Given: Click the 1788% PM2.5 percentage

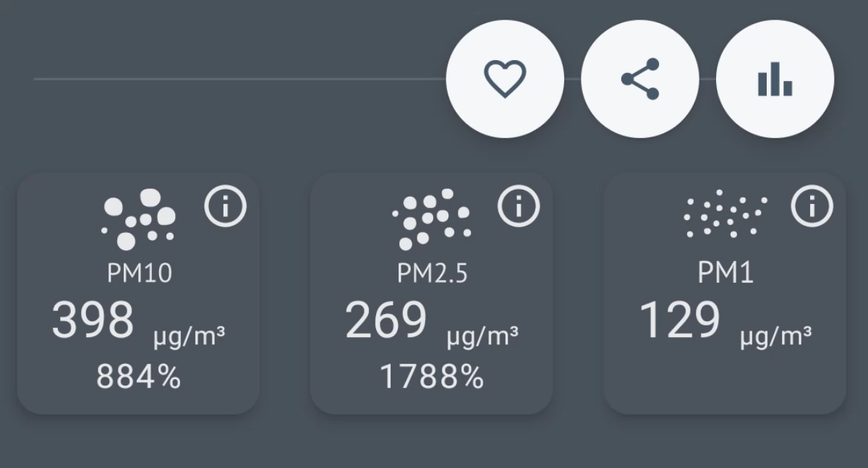Looking at the screenshot, I should pyautogui.click(x=432, y=377).
